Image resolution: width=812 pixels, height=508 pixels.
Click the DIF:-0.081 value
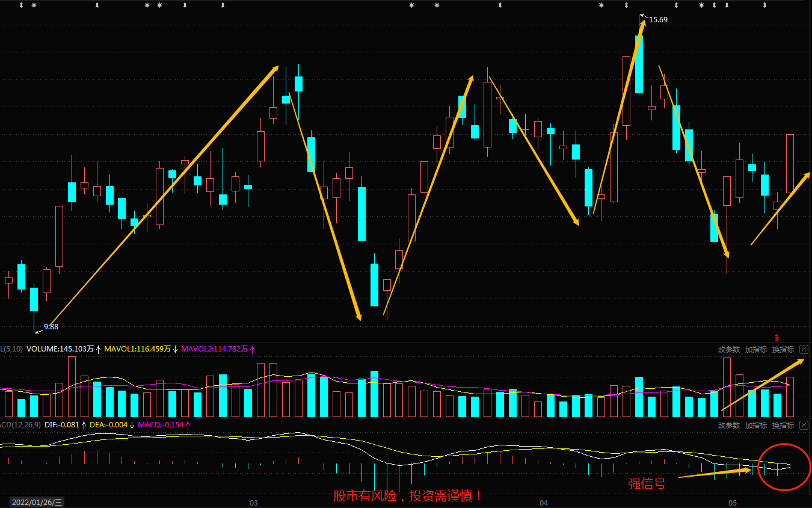[x=62, y=425]
